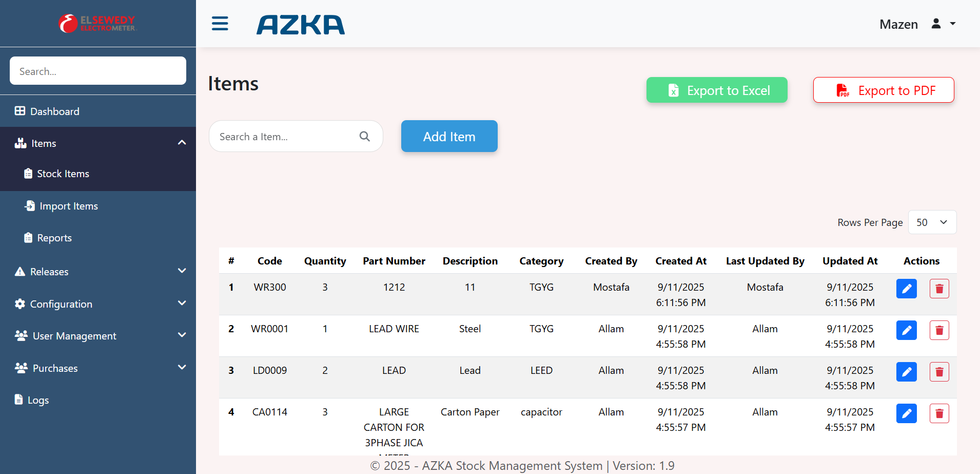Delete the WR0001 item with trash icon
980x474 pixels.
pos(939,330)
